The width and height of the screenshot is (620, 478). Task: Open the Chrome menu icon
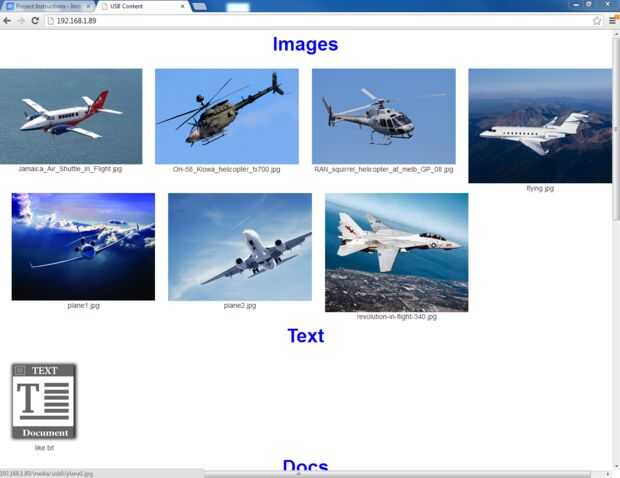point(612,21)
